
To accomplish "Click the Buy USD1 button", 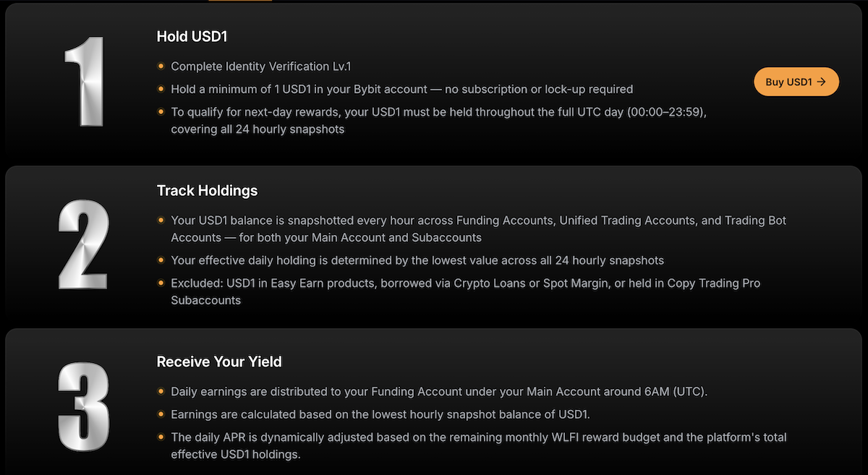I will (x=796, y=82).
